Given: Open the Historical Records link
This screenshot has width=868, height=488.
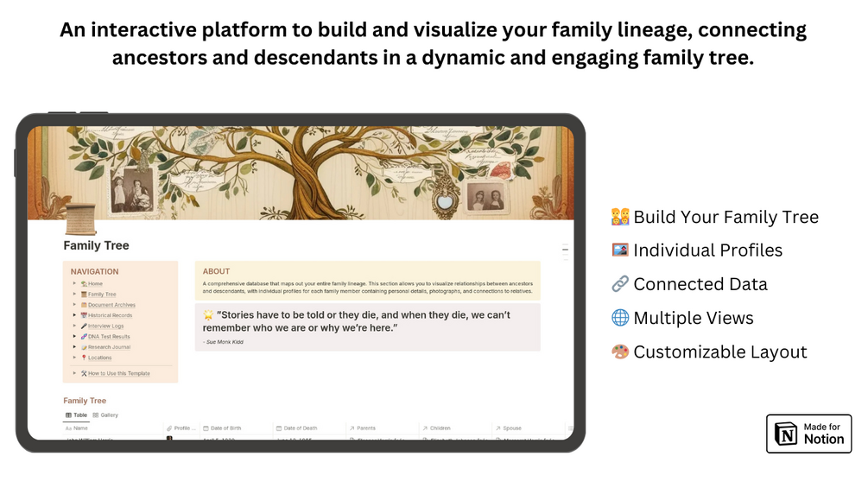Looking at the screenshot, I should click(111, 315).
